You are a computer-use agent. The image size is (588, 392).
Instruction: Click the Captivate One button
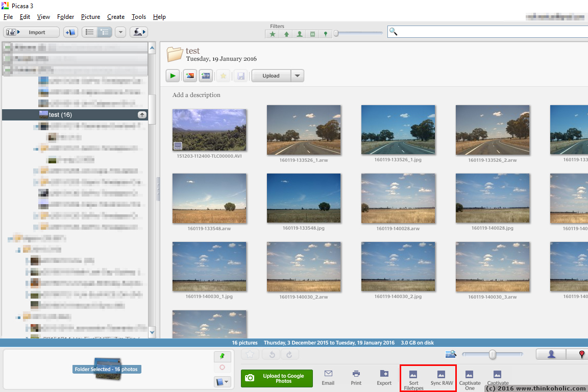470,380
